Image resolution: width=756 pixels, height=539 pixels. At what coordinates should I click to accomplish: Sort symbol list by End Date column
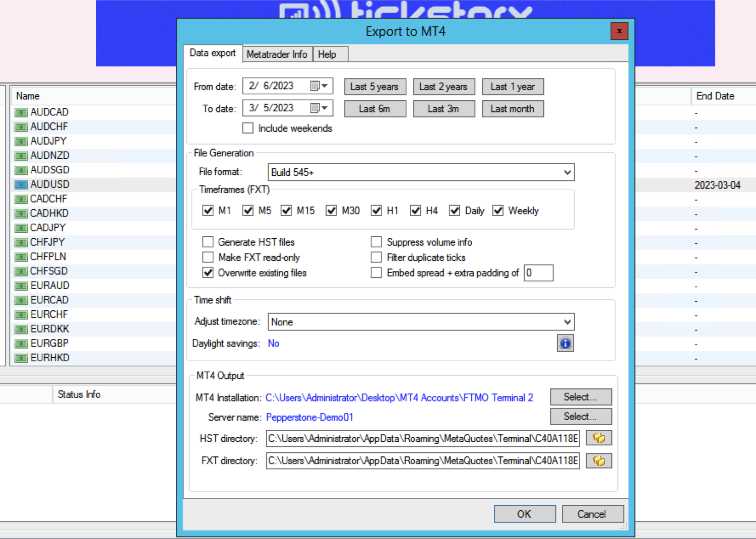(723, 96)
